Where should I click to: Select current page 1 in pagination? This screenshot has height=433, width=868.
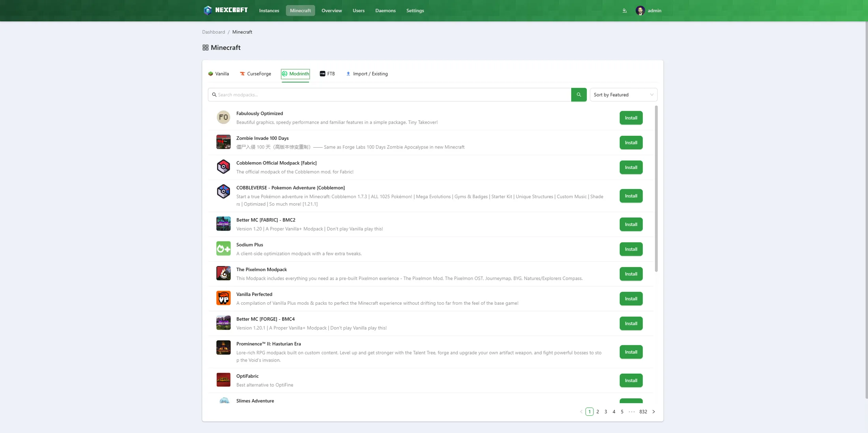point(589,412)
